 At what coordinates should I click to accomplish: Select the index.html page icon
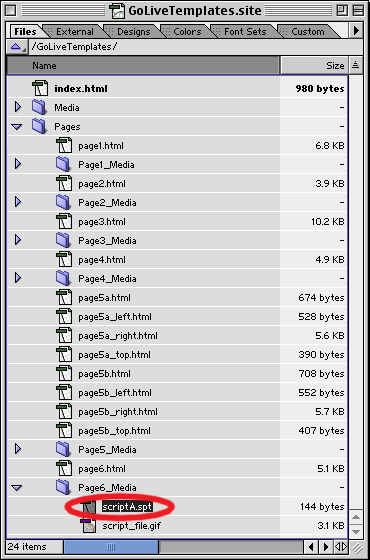click(40, 88)
